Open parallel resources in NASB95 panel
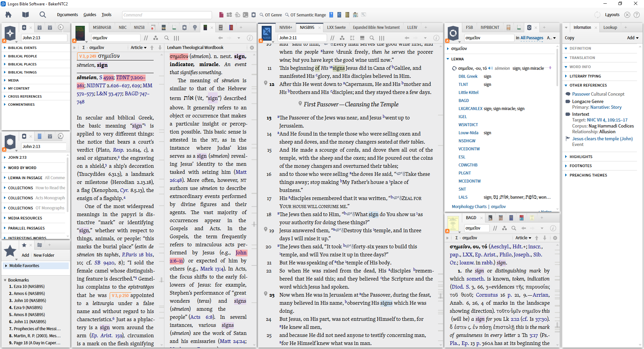644x349 pixels. [x=332, y=38]
